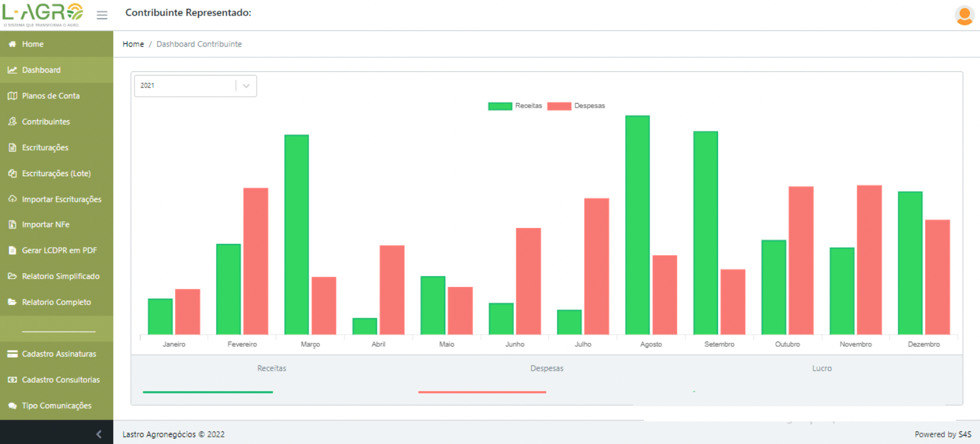This screenshot has height=444, width=980.
Task: Click the green Receitas progress line
Action: pos(208,392)
